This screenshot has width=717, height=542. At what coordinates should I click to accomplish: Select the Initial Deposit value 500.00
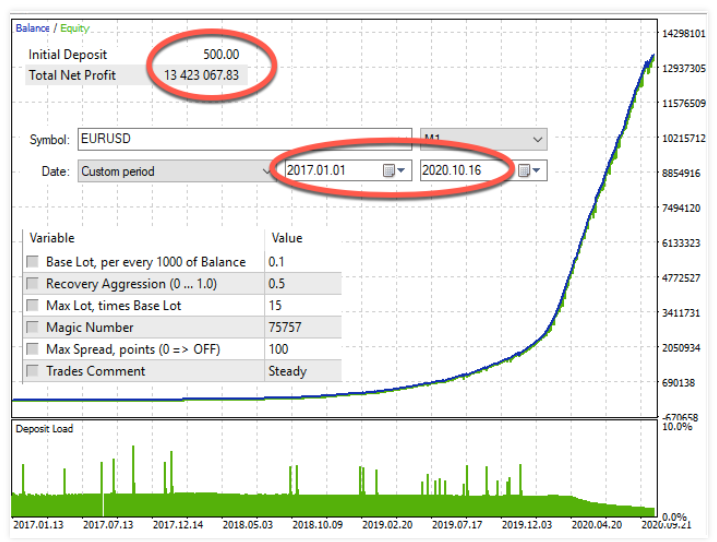[221, 54]
